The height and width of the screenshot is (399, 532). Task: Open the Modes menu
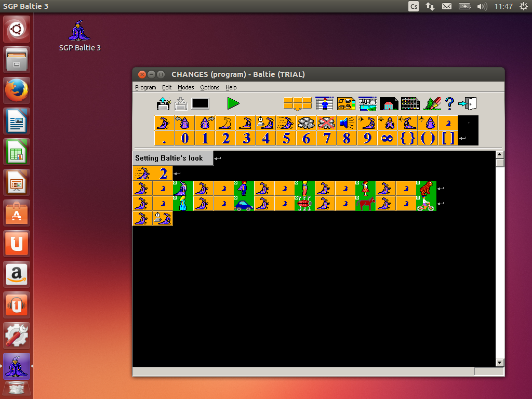tap(185, 87)
